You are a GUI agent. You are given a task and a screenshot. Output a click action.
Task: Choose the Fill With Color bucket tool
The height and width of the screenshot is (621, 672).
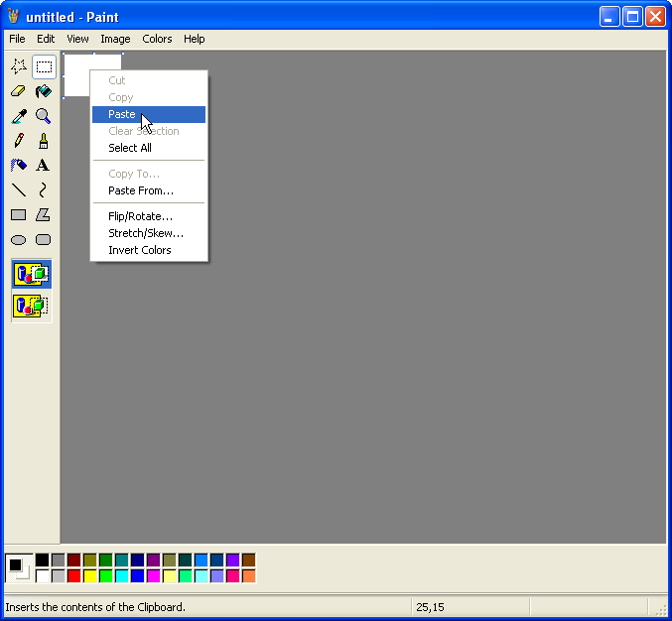point(43,91)
